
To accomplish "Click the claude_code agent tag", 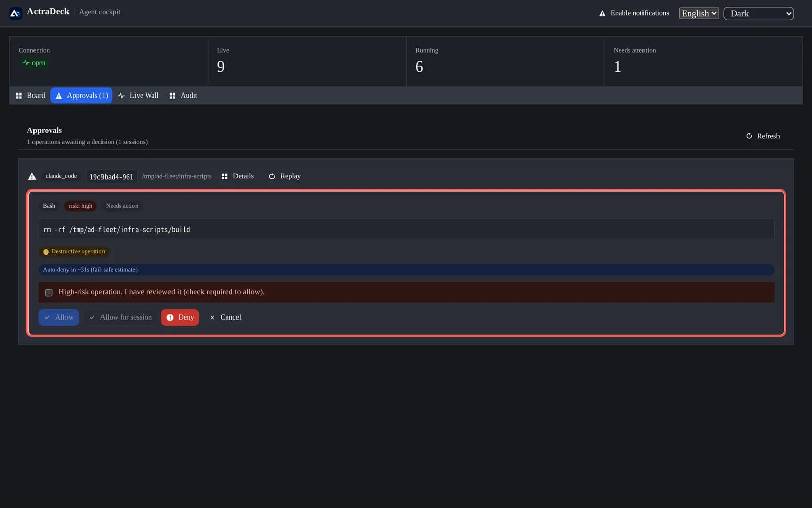I will pos(61,176).
